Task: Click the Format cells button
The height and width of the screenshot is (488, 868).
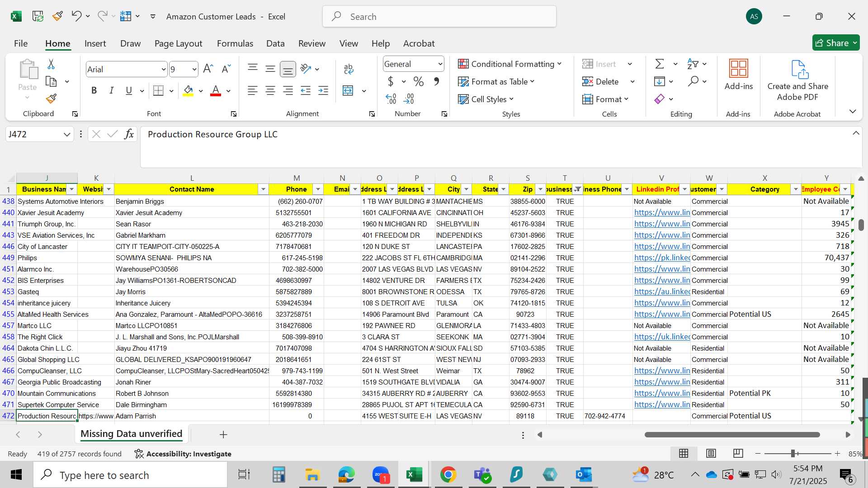Action: [x=606, y=99]
